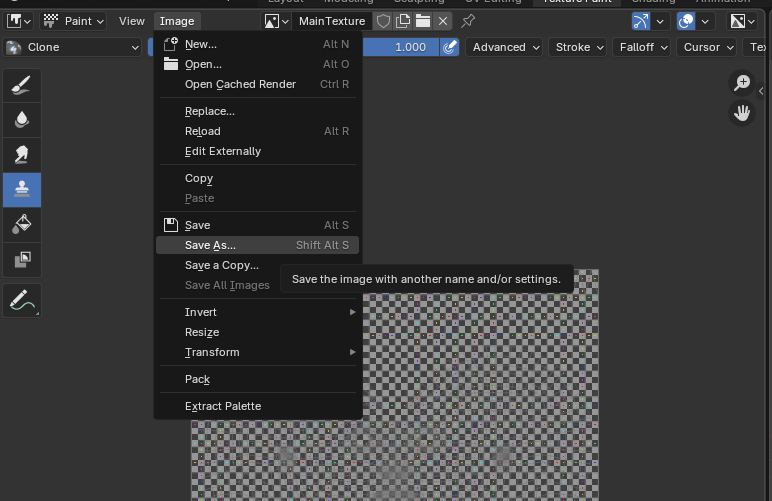Toggle the pin image button
The image size is (772, 501).
pos(468,21)
